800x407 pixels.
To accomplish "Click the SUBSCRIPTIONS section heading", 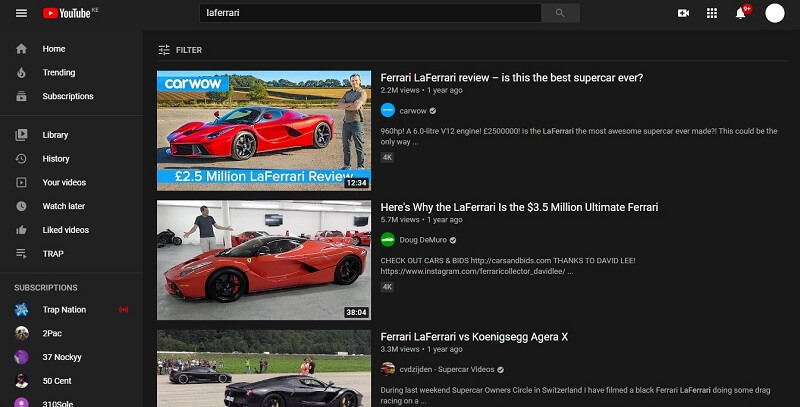I will 46,288.
